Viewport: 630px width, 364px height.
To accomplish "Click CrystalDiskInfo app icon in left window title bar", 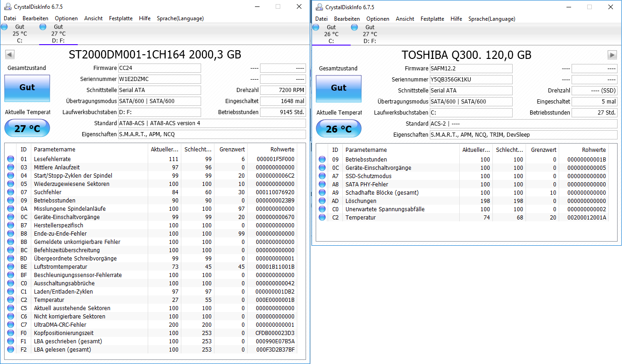I will (7, 7).
